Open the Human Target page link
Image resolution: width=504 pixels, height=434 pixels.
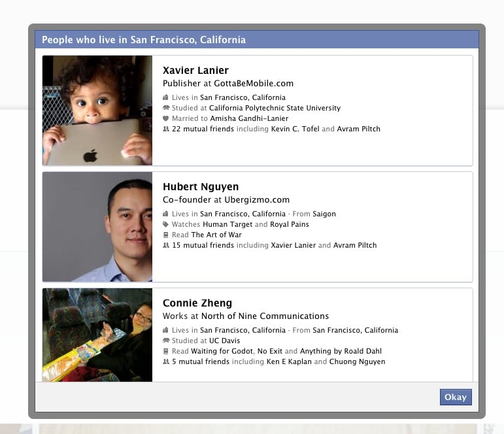click(227, 224)
